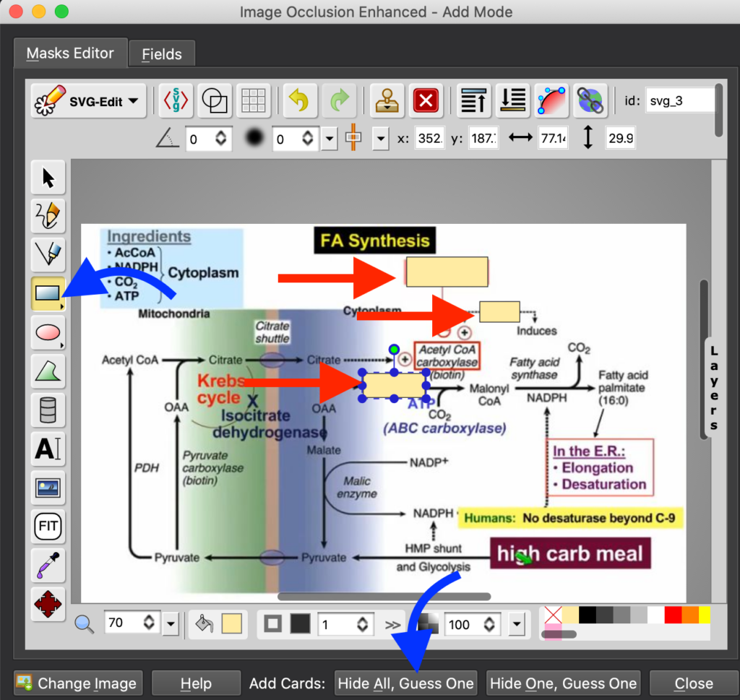Choose the Path polygon tool
The width and height of the screenshot is (740, 700).
(x=48, y=371)
